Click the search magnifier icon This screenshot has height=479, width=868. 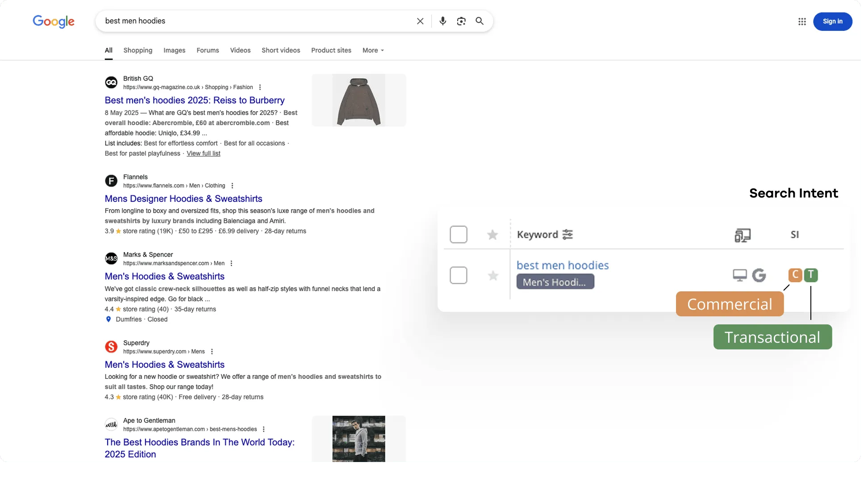pos(480,21)
